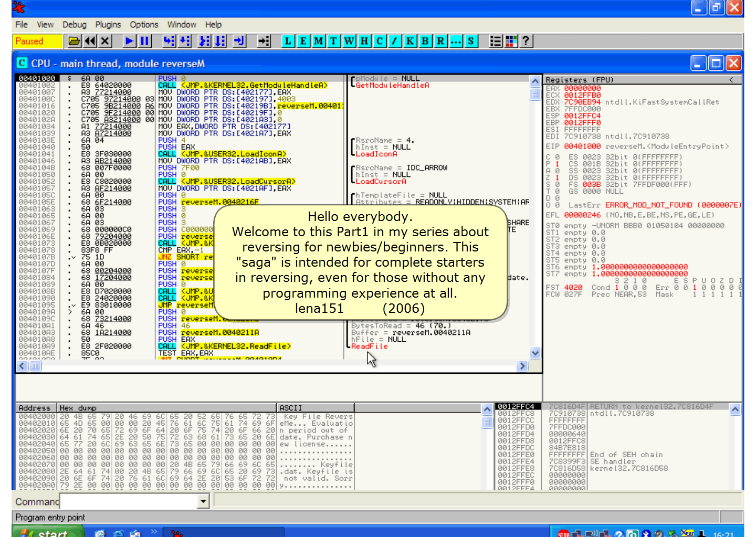Click the Address column header in dump
Screen dimensions: 756x537
(36, 408)
